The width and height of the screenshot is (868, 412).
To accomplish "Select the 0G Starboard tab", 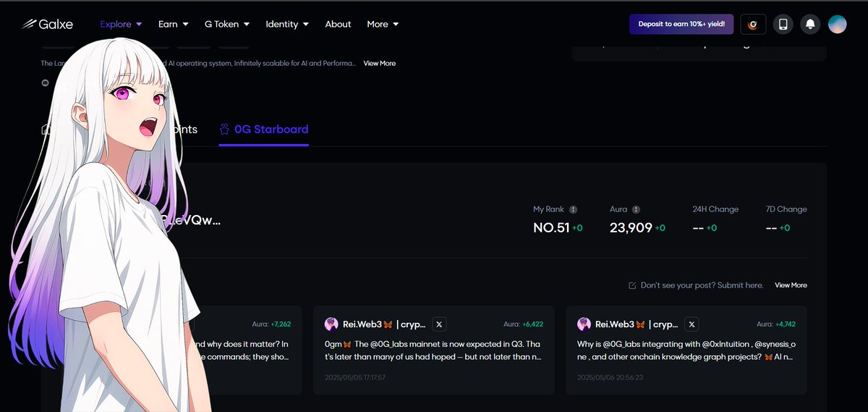I will point(264,130).
